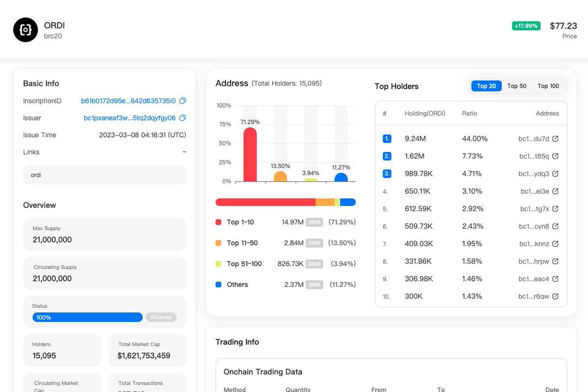Click the blue Others legend swatch
Screen dimensions: 588x392
219,284
